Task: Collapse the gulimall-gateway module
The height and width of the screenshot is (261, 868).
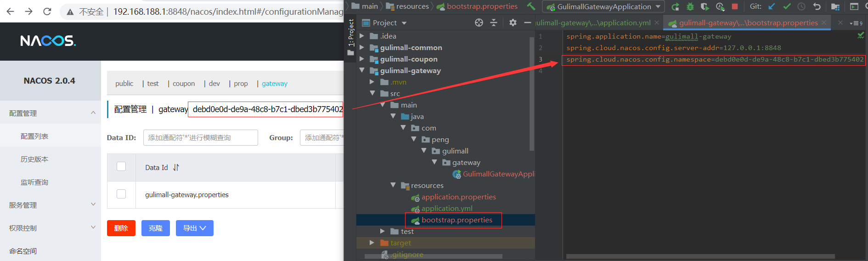Action: pos(362,70)
